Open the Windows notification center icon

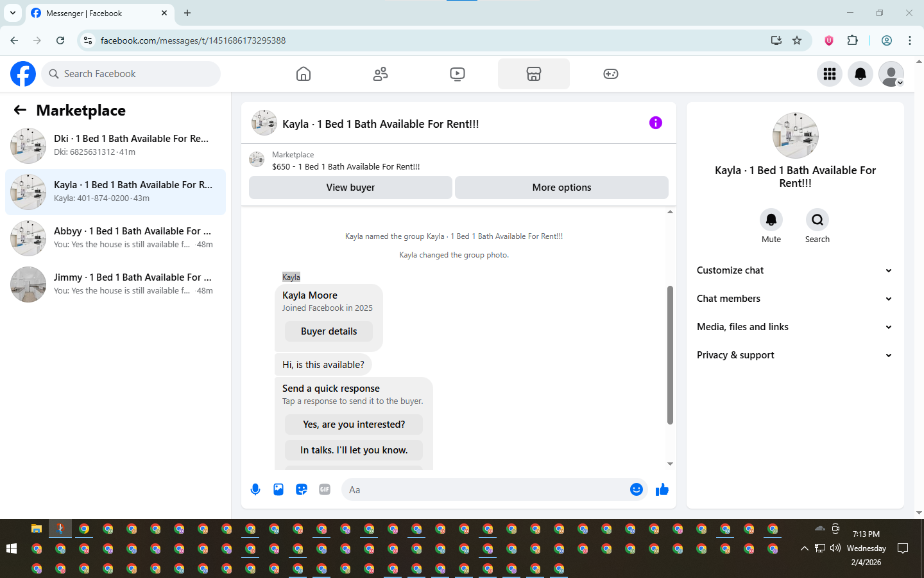(x=903, y=548)
